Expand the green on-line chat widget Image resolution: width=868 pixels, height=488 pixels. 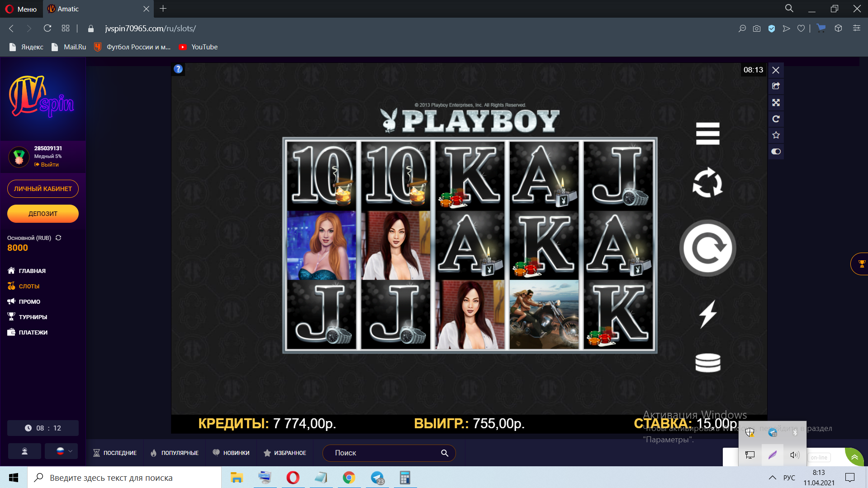pyautogui.click(x=854, y=457)
